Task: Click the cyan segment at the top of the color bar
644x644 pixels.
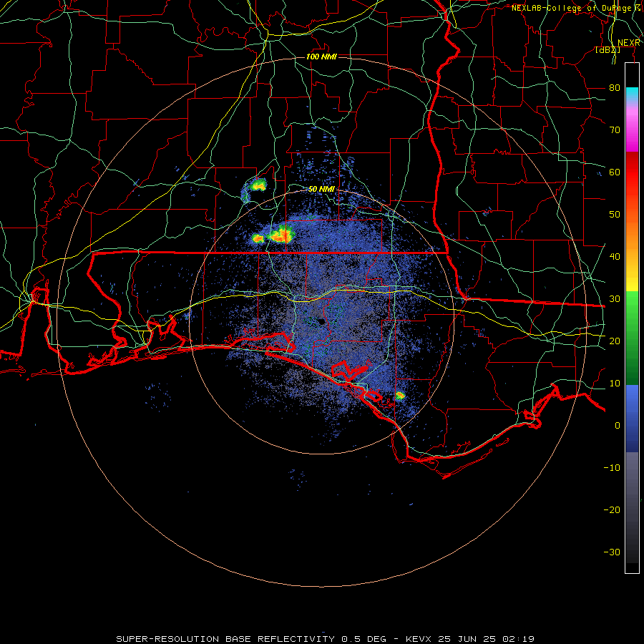Action: point(632,95)
